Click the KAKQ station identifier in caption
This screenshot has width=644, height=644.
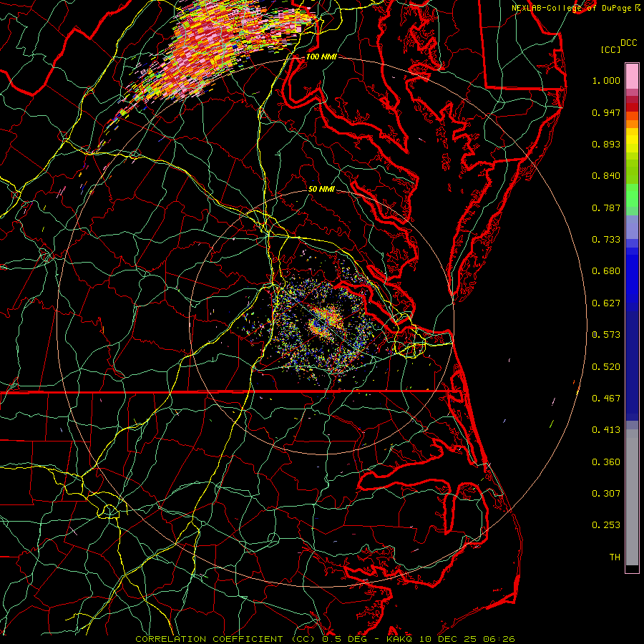coord(400,639)
